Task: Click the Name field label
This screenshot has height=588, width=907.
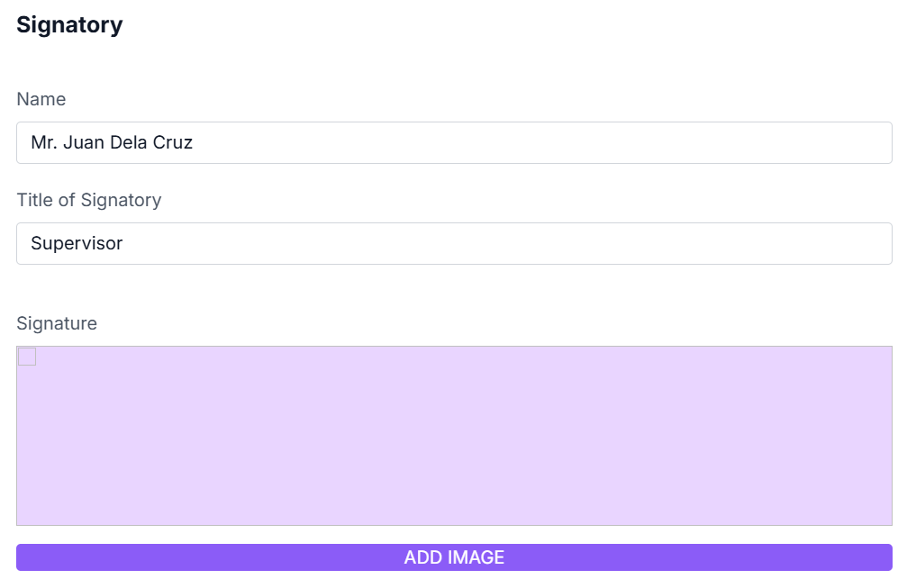Action: click(41, 99)
